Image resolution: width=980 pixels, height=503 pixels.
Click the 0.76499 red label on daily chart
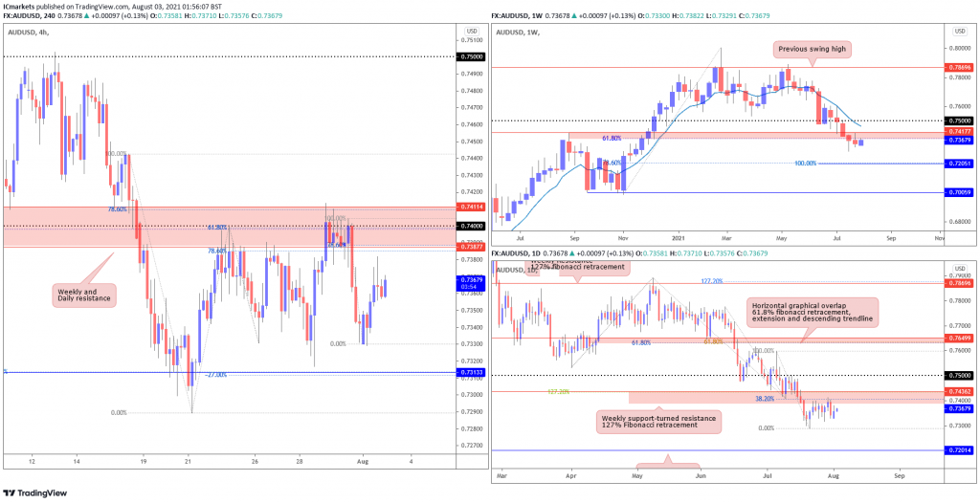click(959, 339)
